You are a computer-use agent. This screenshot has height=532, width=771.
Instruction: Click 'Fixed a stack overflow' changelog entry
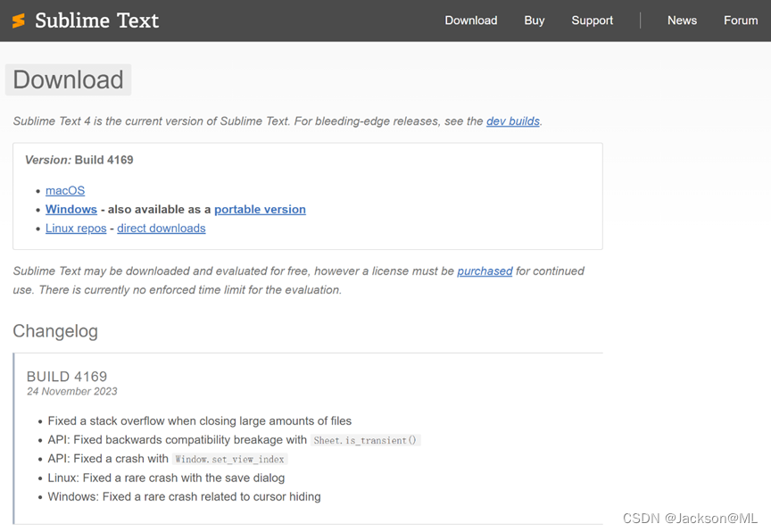200,421
